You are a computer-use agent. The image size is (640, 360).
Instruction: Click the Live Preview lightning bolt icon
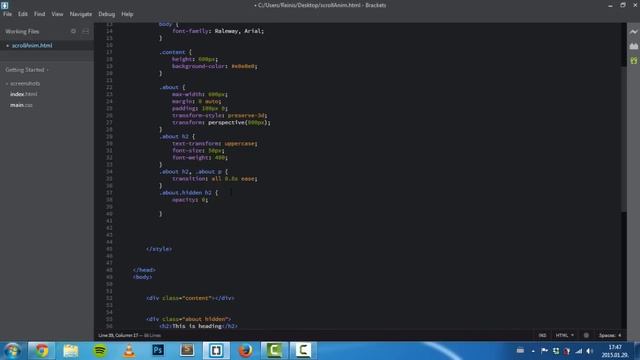633,32
